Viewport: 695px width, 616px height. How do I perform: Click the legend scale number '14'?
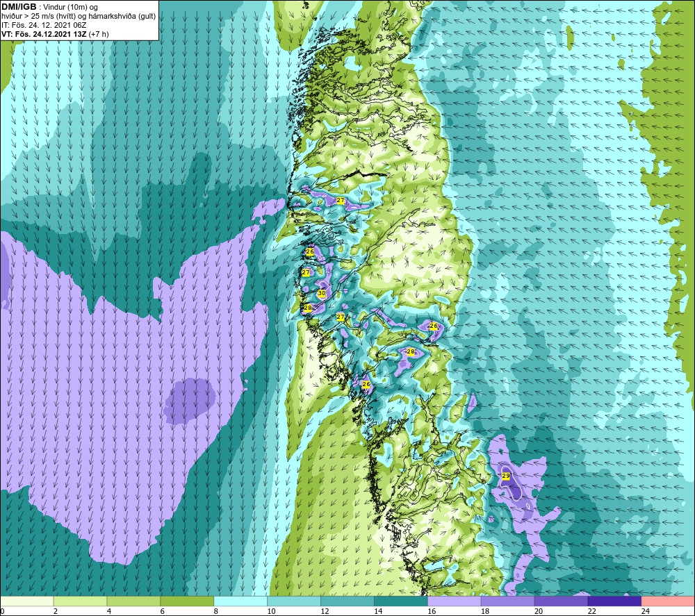point(378,611)
